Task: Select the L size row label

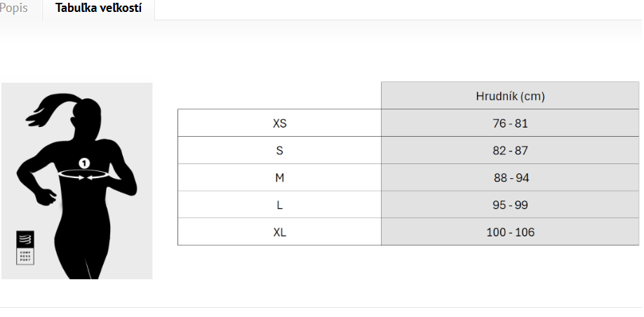Action: tap(279, 205)
